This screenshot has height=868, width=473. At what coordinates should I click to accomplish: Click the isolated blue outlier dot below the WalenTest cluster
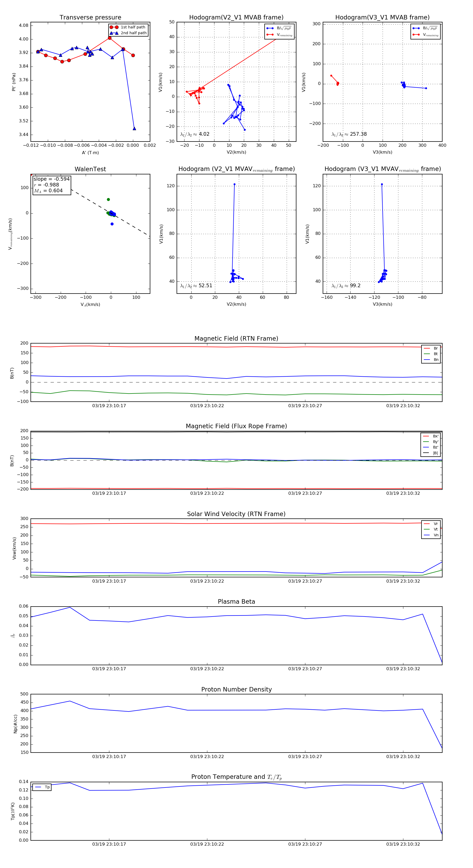[112, 224]
